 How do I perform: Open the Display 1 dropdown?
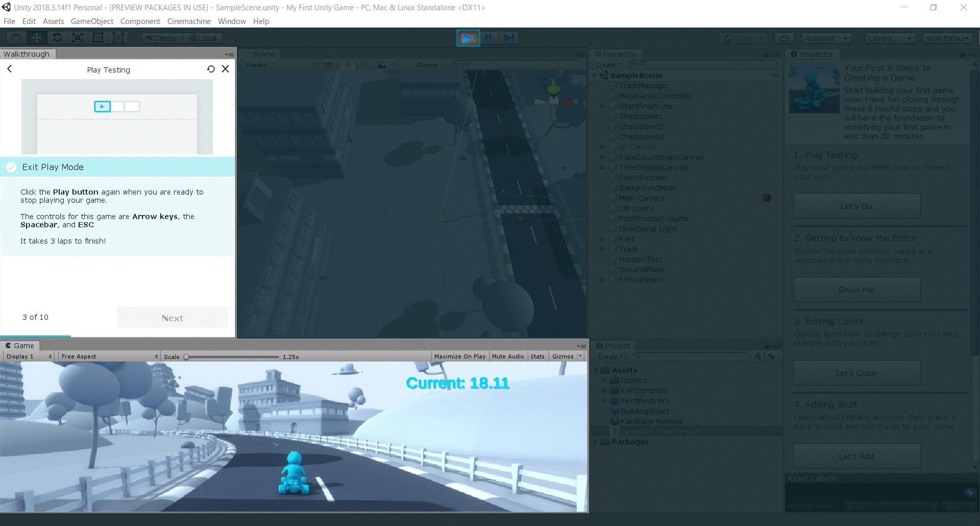pos(29,356)
